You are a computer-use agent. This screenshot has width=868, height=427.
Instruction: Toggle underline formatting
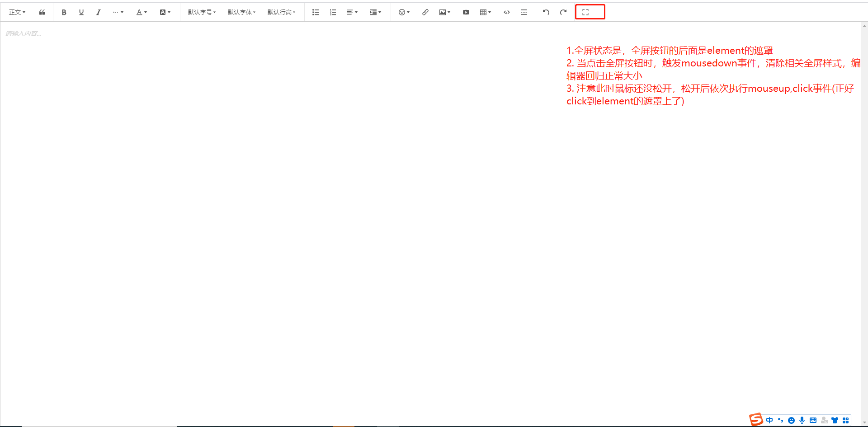[x=81, y=12]
